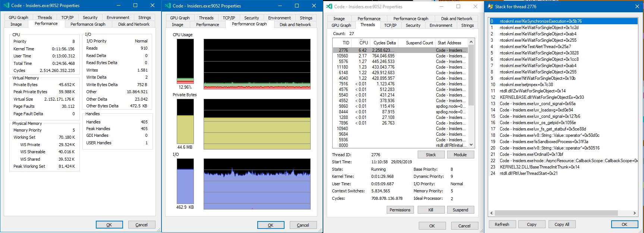Click OK in third Properties window
Screen dimensions: 644x233
point(432,226)
